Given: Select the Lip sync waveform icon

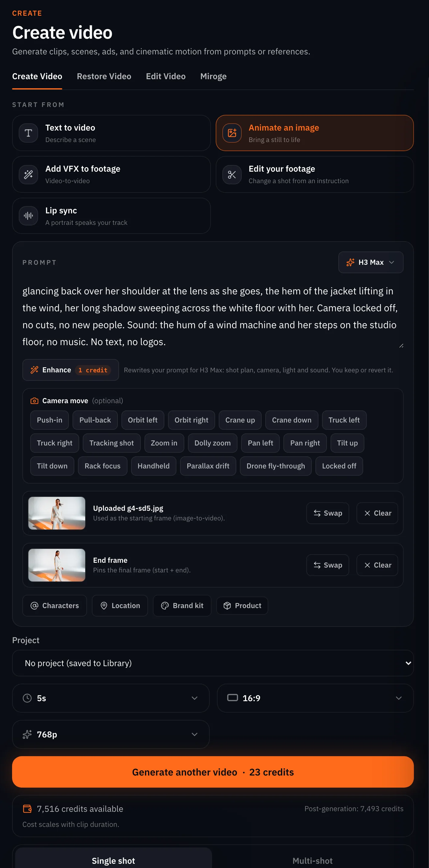Looking at the screenshot, I should (x=28, y=216).
